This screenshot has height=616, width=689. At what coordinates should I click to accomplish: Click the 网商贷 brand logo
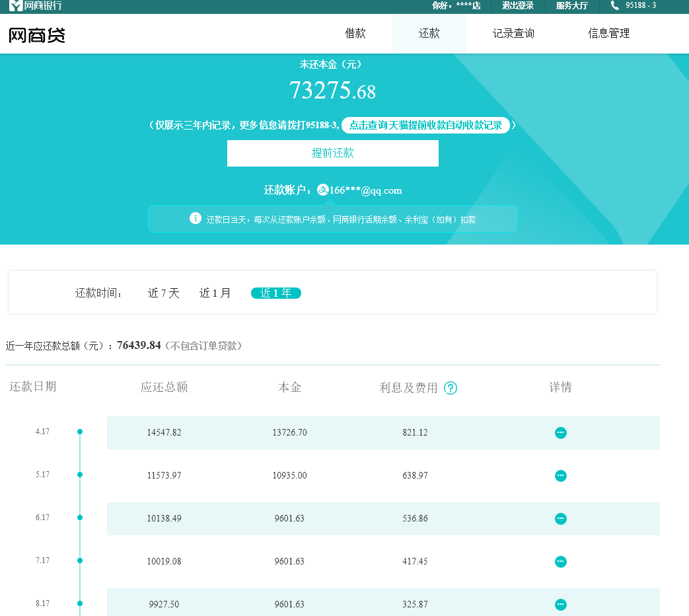tap(37, 35)
